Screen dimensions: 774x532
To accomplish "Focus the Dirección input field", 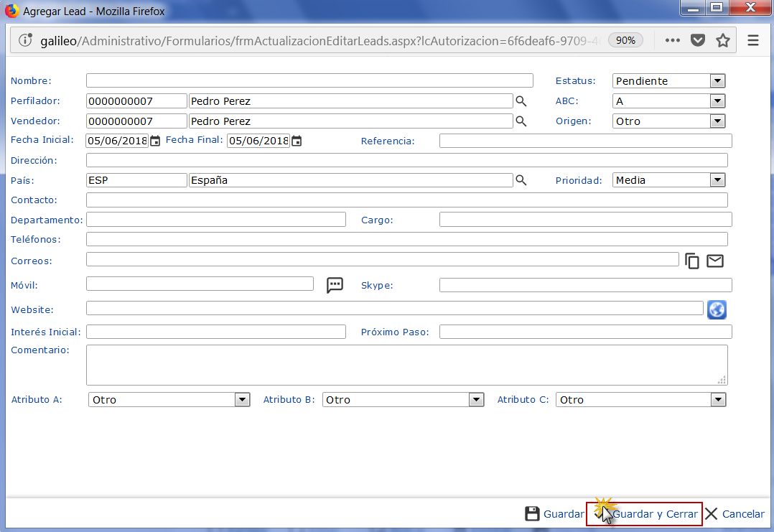I will (x=406, y=160).
